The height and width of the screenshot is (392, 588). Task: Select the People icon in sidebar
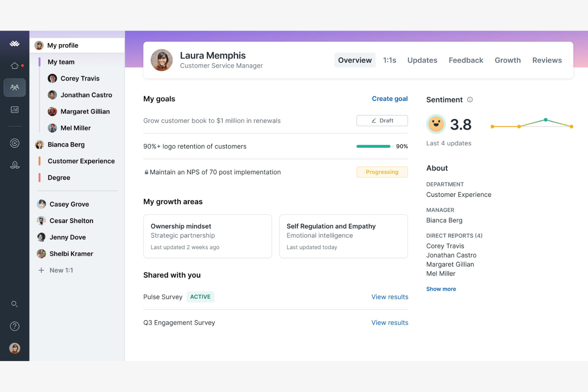point(15,87)
